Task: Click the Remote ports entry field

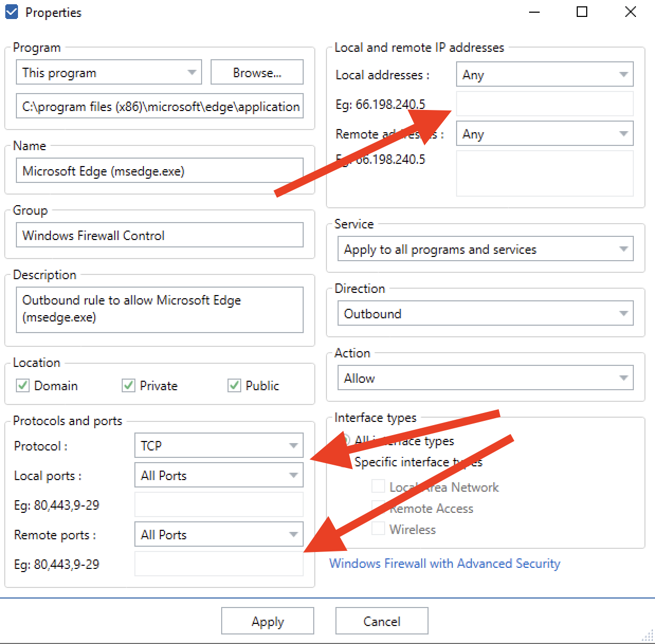Action: tap(219, 564)
